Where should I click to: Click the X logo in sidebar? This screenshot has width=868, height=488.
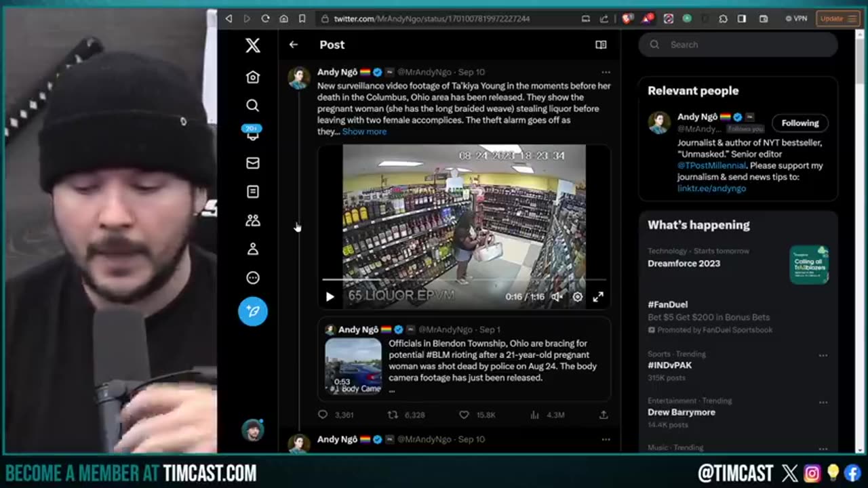coord(252,45)
